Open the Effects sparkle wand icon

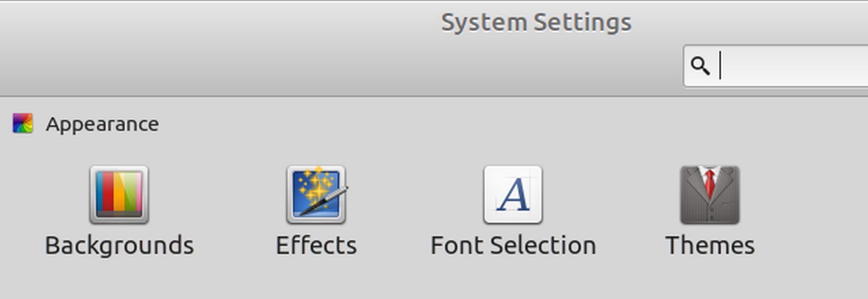click(316, 195)
